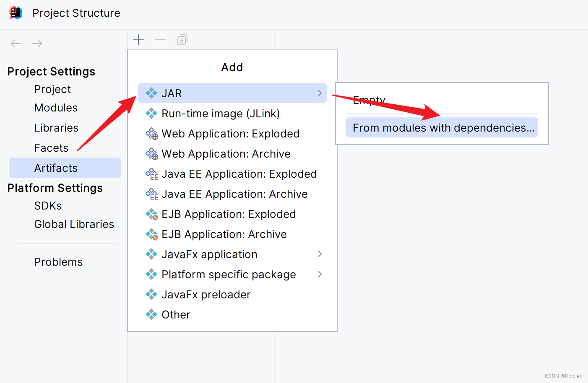
Task: Expand Platform specific package submenu chevron
Action: pos(320,274)
